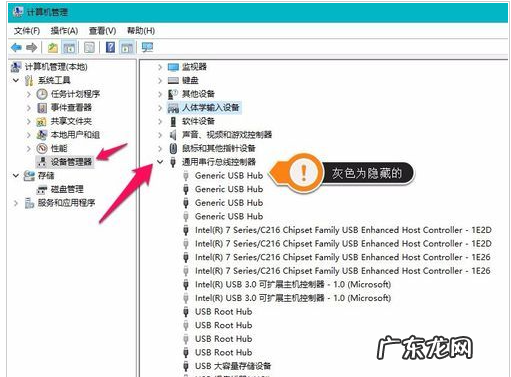Expand the 其他设备 device category

[160, 94]
